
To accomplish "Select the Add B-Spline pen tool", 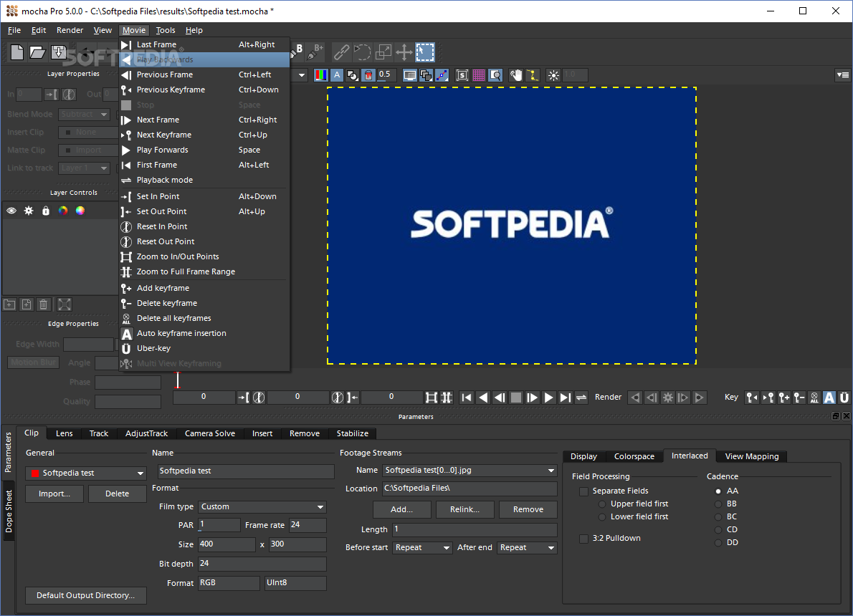I will (x=315, y=52).
